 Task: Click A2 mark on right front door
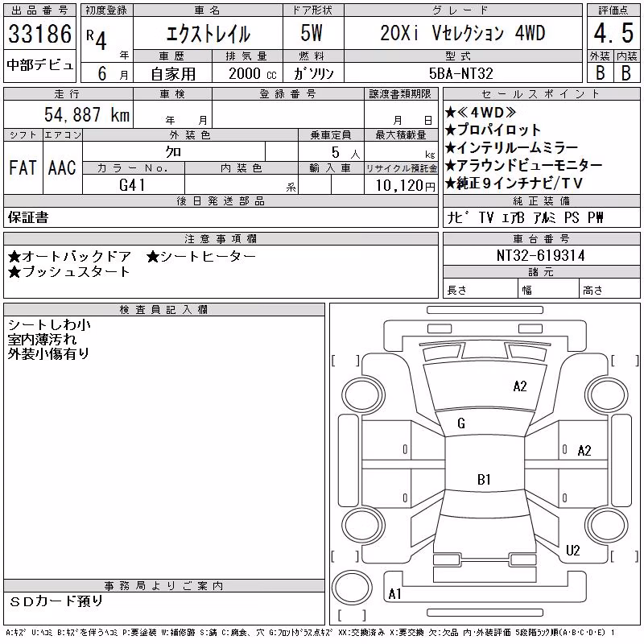tap(584, 451)
